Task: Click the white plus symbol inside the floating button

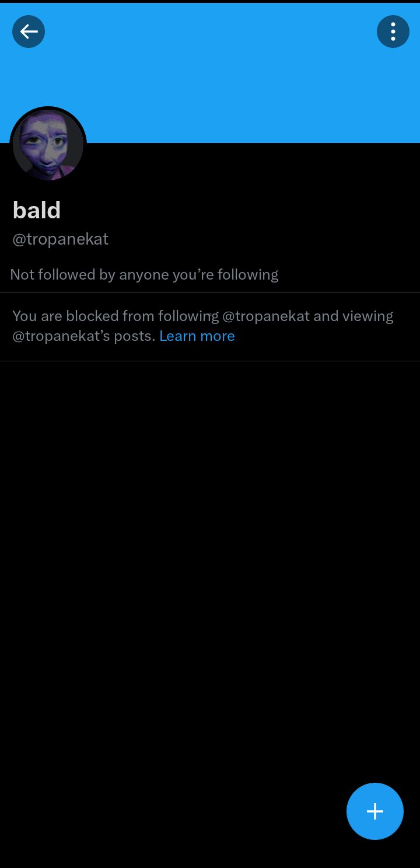Action: (375, 811)
